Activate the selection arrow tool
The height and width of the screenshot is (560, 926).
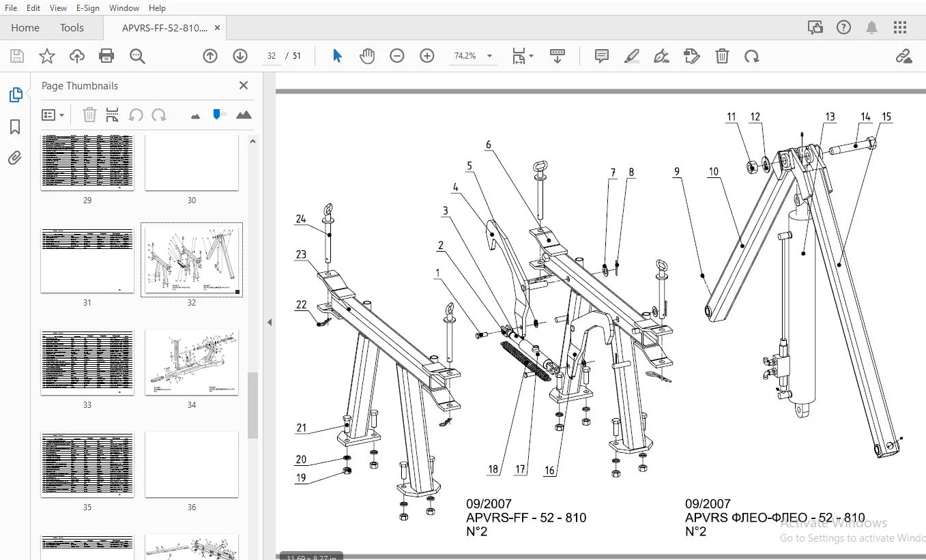click(337, 56)
